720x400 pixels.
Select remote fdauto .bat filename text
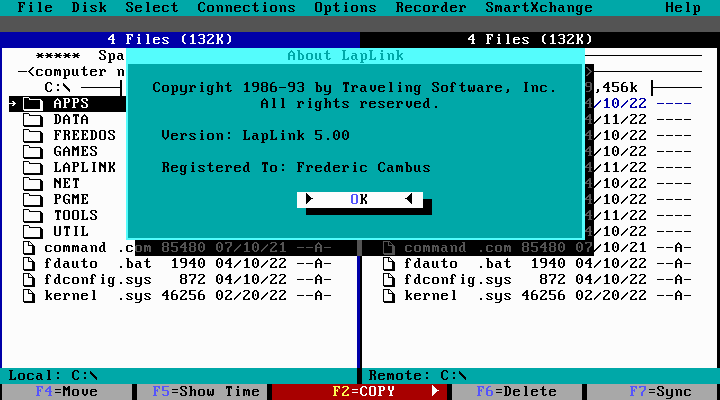tap(458, 264)
